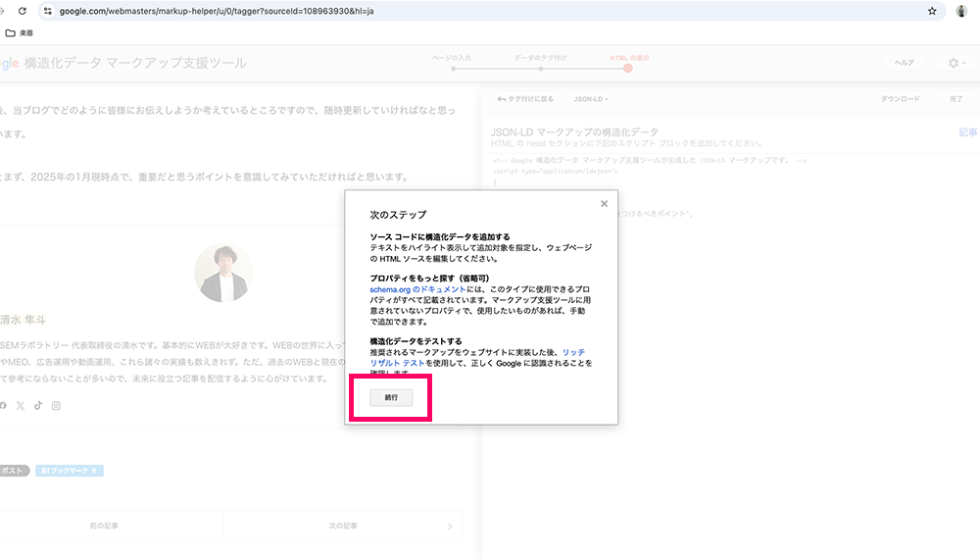Click the B!ブックマーク share button
980x559 pixels.
coord(70,470)
